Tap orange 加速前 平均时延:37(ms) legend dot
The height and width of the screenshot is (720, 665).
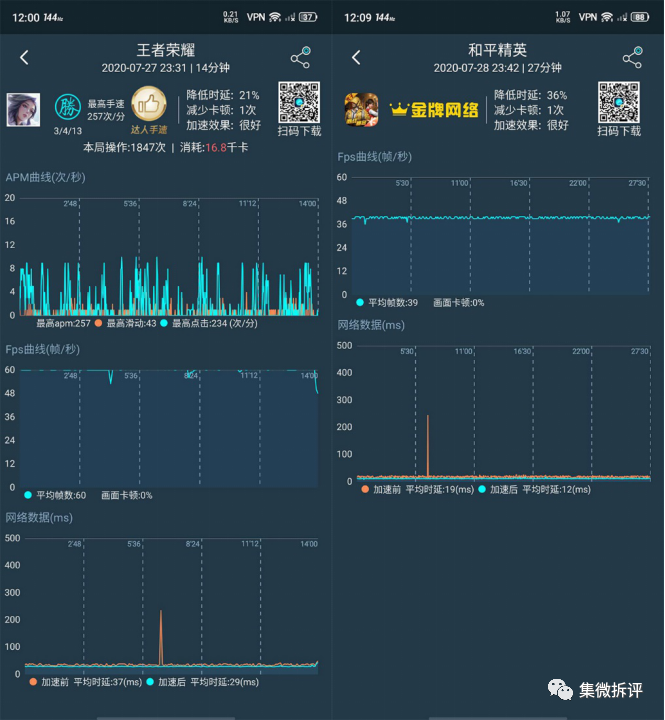[x=33, y=682]
